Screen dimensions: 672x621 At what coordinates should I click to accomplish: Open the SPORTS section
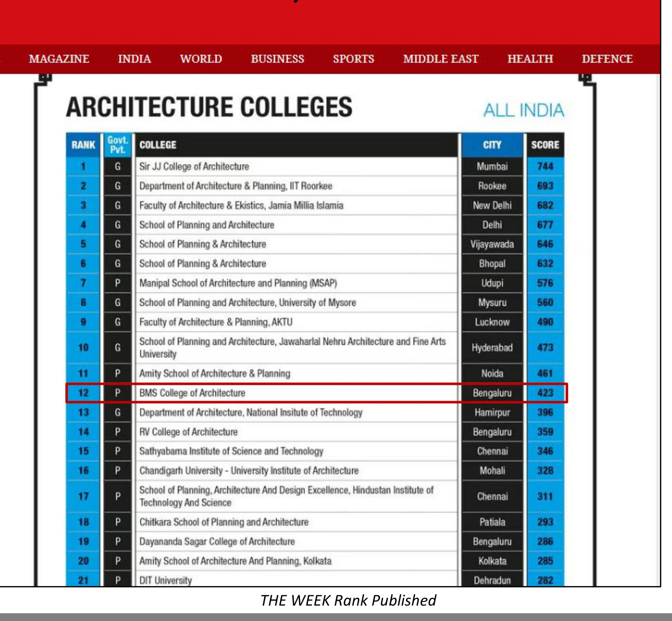click(353, 59)
